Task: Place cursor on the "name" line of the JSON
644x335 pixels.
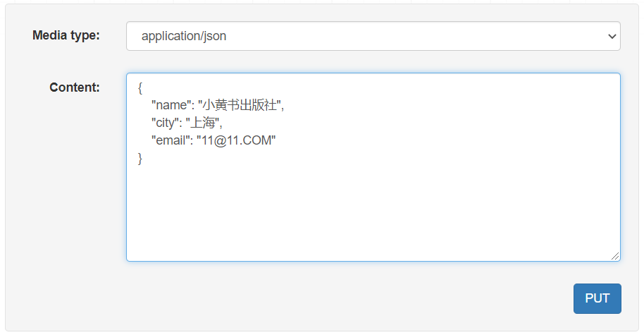Action: pyautogui.click(x=218, y=105)
